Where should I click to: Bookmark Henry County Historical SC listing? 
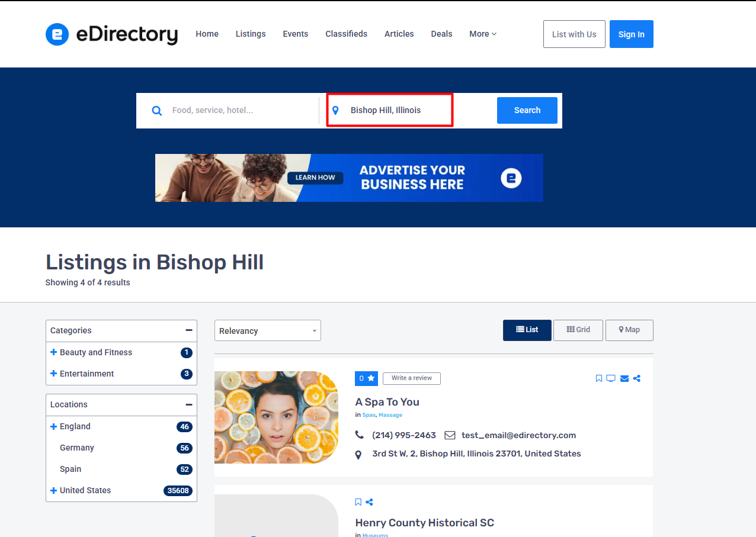(x=358, y=502)
